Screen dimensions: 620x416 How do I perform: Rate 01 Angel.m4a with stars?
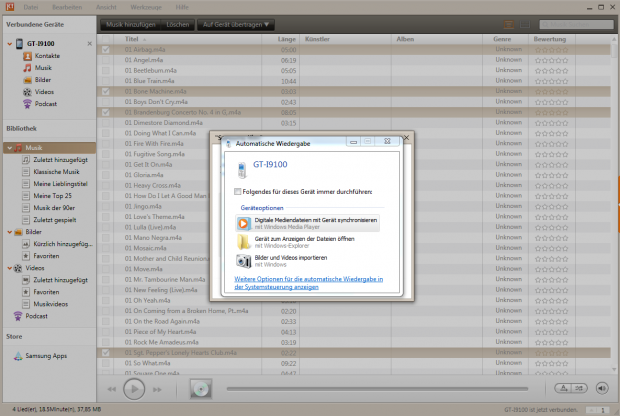click(x=551, y=61)
